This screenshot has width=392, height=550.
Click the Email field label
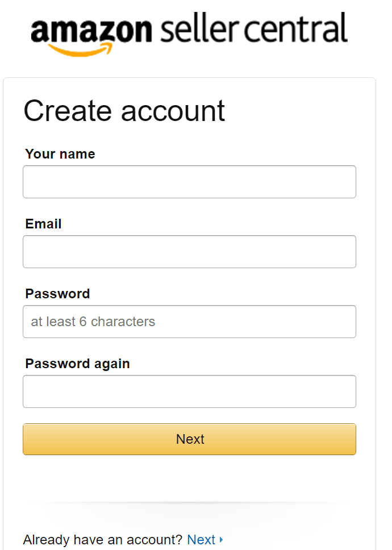[x=43, y=224]
